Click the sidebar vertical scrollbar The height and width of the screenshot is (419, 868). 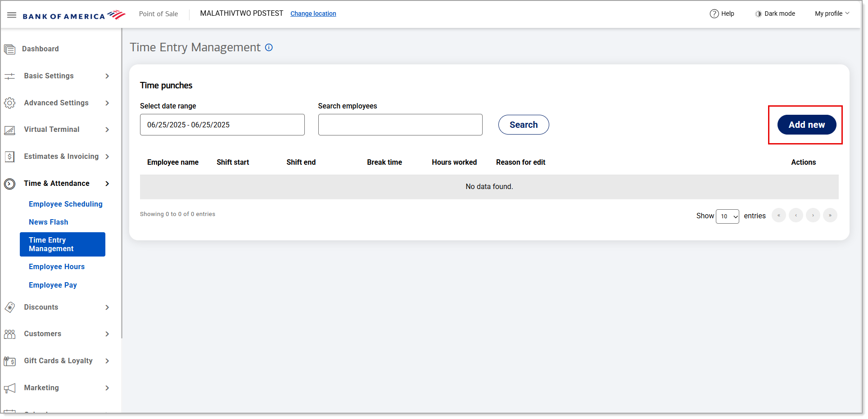click(122, 184)
